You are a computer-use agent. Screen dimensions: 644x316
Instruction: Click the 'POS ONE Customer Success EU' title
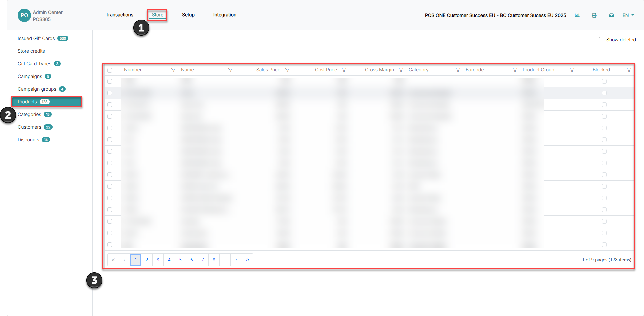coord(495,15)
